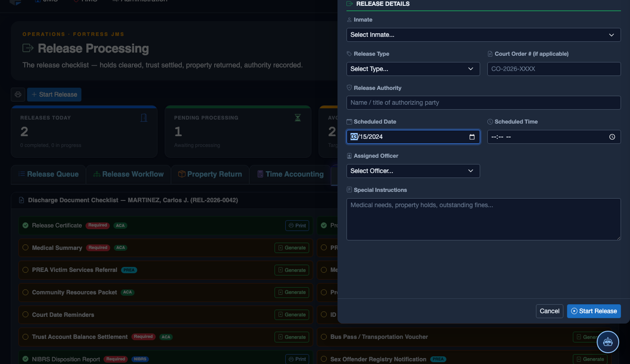Click the exit-arrow icon beside Release Processing heading

coord(28,48)
